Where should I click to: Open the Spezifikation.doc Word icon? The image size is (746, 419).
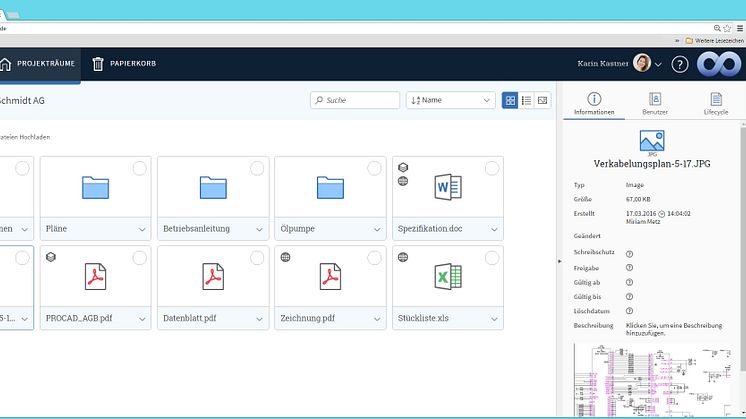coord(448,187)
